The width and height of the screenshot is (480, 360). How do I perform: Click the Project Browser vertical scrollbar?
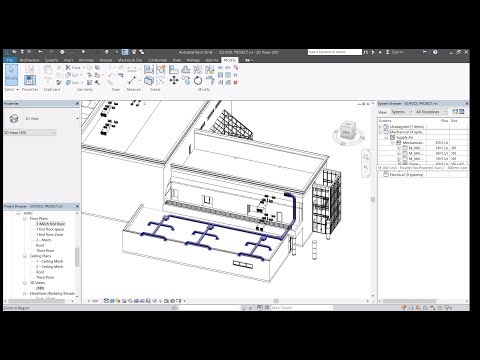point(77,257)
